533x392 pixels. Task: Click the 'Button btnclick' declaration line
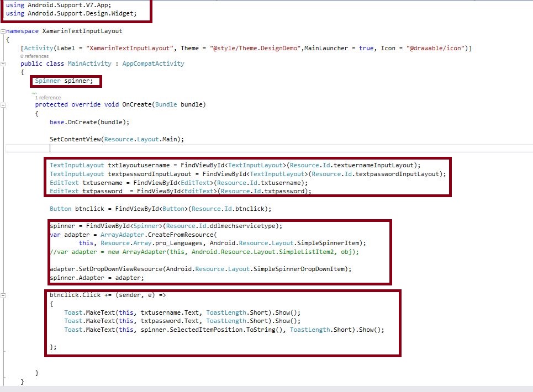[x=160, y=209]
